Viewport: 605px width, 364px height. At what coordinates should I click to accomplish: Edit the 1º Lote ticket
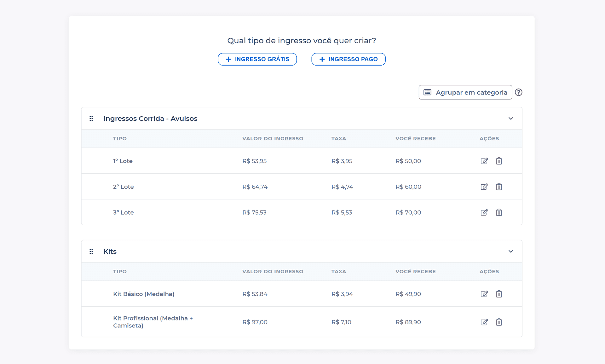tap(484, 161)
